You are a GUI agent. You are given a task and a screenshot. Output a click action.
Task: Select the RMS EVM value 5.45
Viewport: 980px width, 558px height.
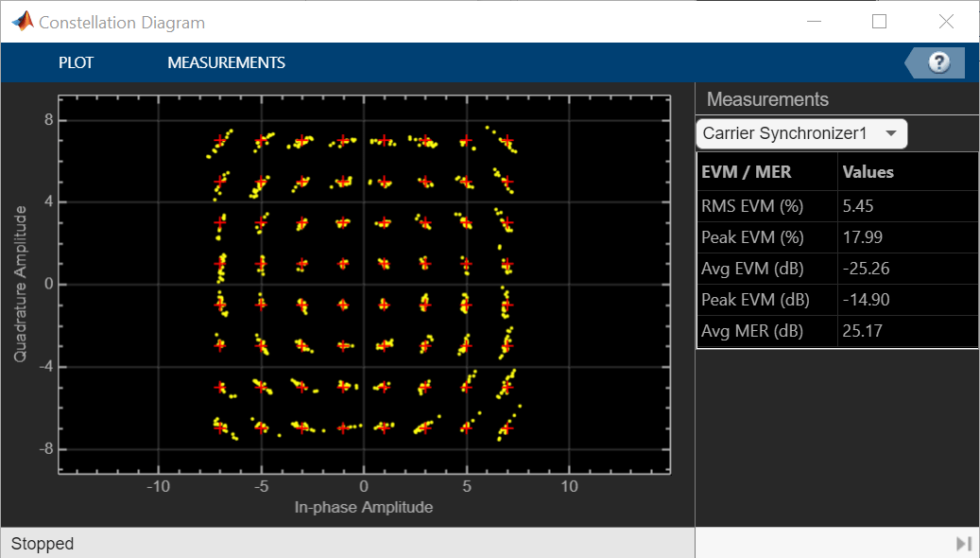tap(857, 206)
